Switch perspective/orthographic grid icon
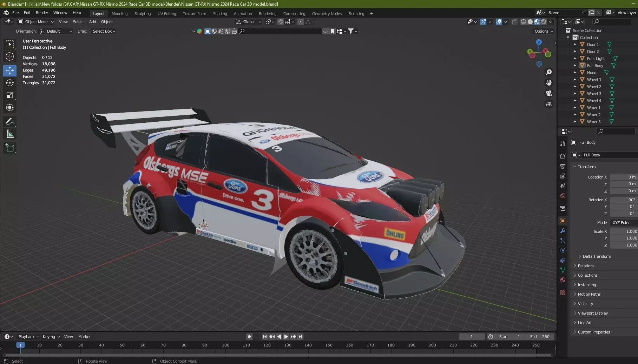The height and width of the screenshot is (364, 638). pos(548,104)
